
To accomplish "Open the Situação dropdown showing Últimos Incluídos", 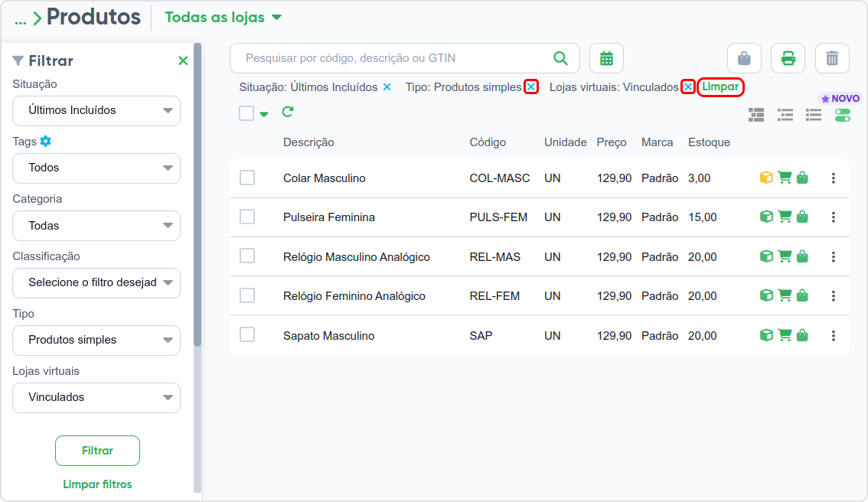I will 96,111.
